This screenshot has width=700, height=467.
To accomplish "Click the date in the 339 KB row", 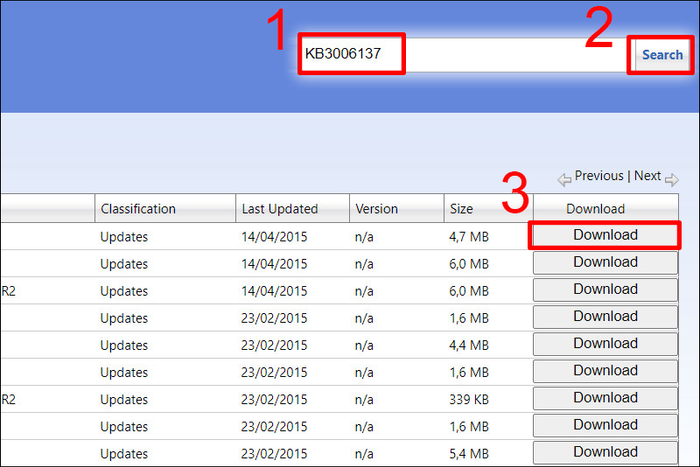I will 274,399.
